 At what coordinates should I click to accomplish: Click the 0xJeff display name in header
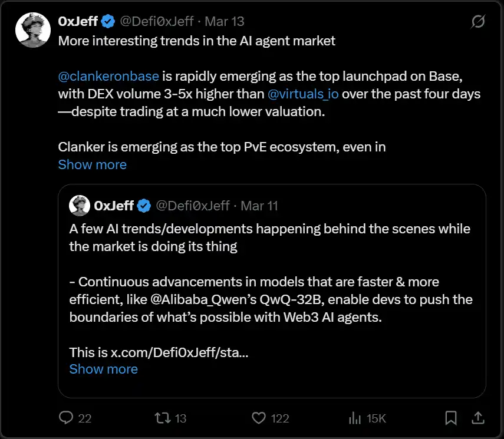78,22
